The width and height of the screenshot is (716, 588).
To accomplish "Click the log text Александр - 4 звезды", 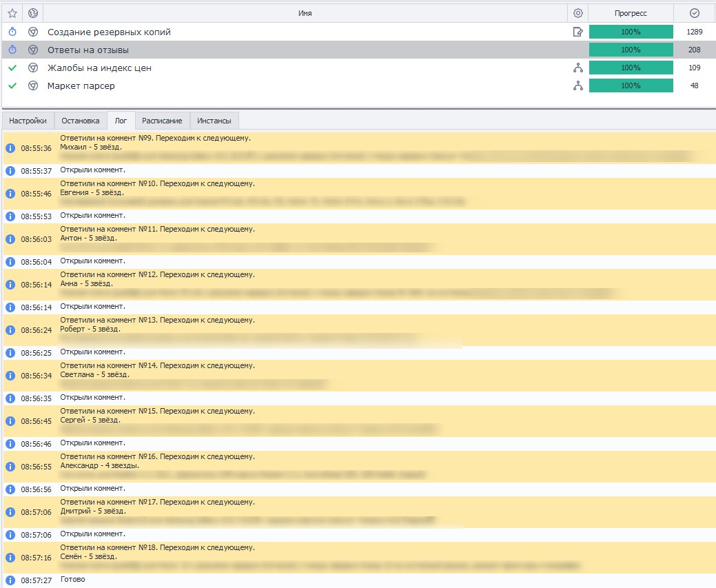I will click(x=99, y=465).
